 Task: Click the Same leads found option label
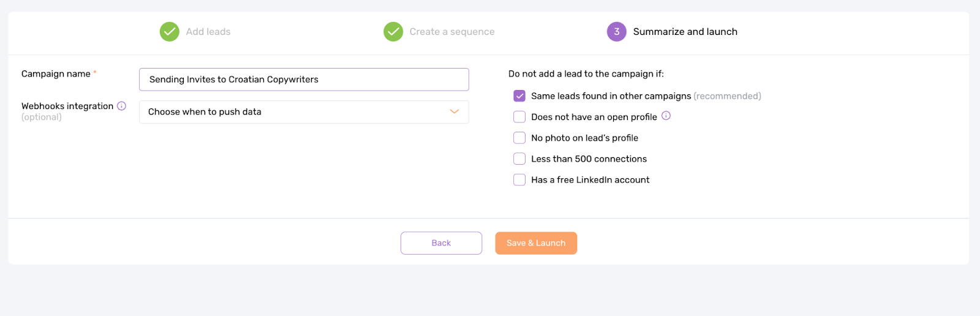pos(611,96)
